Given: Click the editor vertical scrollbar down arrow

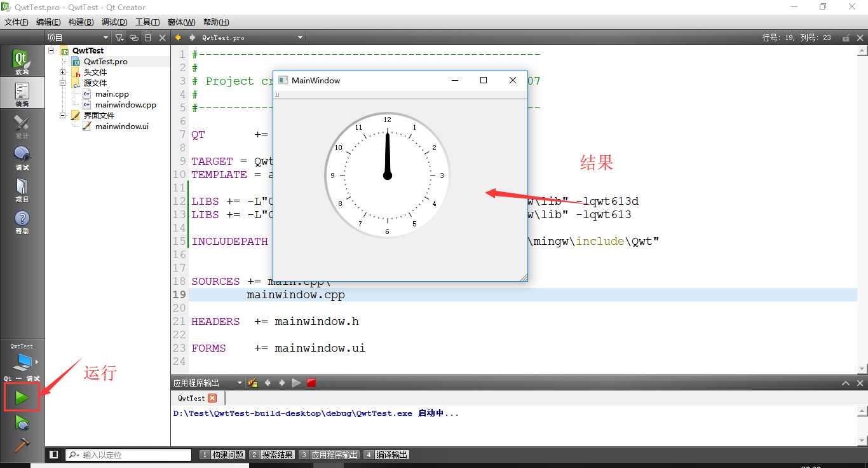Looking at the screenshot, I should coord(862,369).
